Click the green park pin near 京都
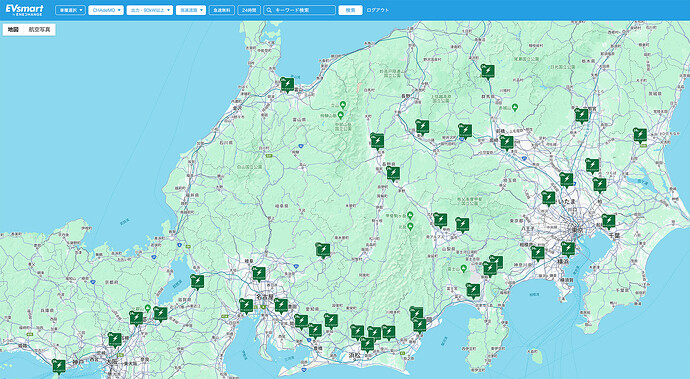Screen dimensions: 690x379 [x=148, y=308]
